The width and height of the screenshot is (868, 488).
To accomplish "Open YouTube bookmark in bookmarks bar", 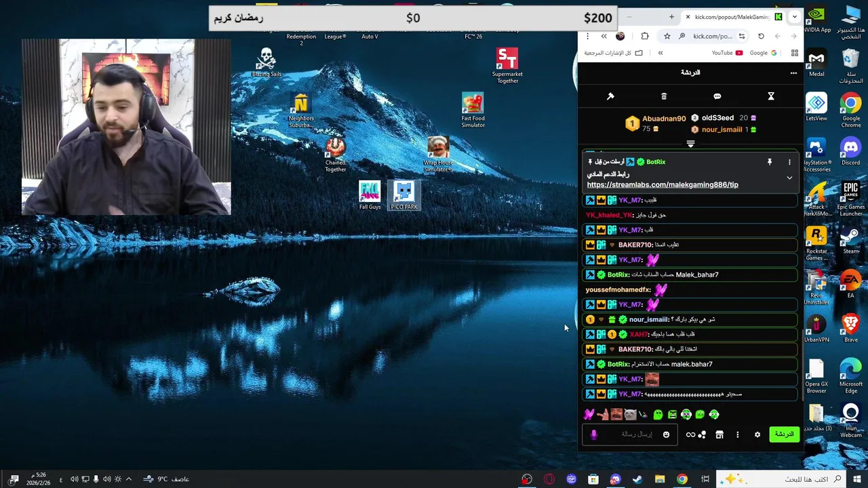I will 727,53.
